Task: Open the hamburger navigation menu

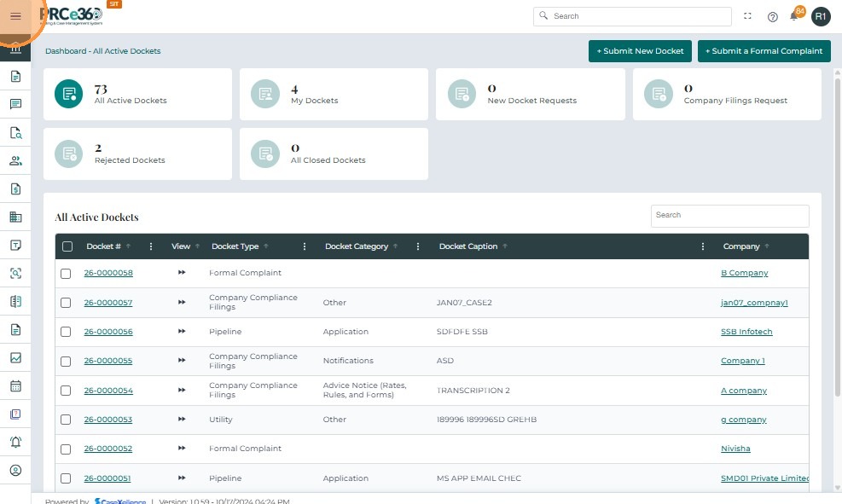Action: point(15,16)
